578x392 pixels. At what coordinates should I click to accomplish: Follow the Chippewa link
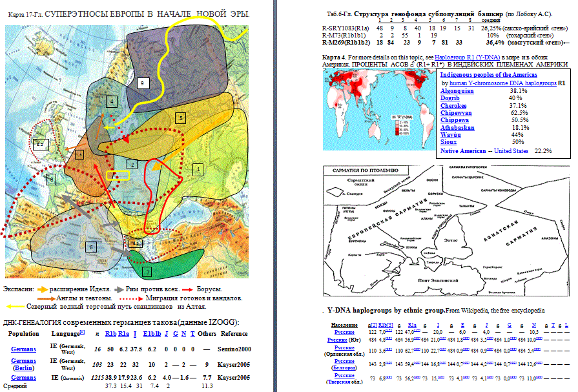coord(455,120)
